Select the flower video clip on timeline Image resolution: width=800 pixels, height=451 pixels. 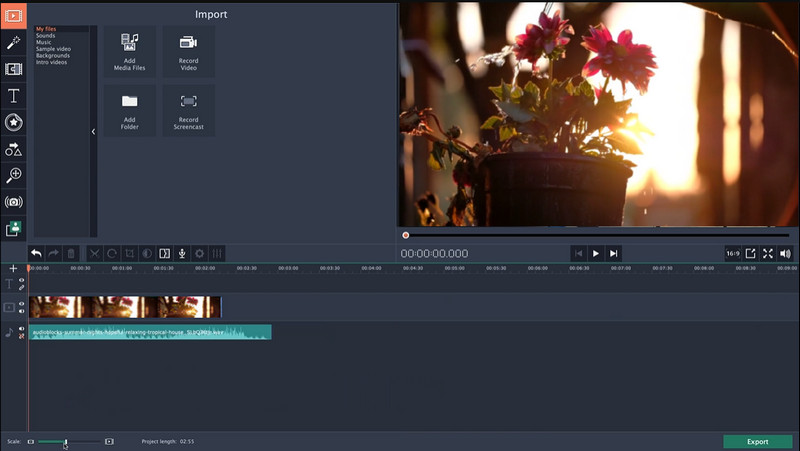tap(125, 307)
